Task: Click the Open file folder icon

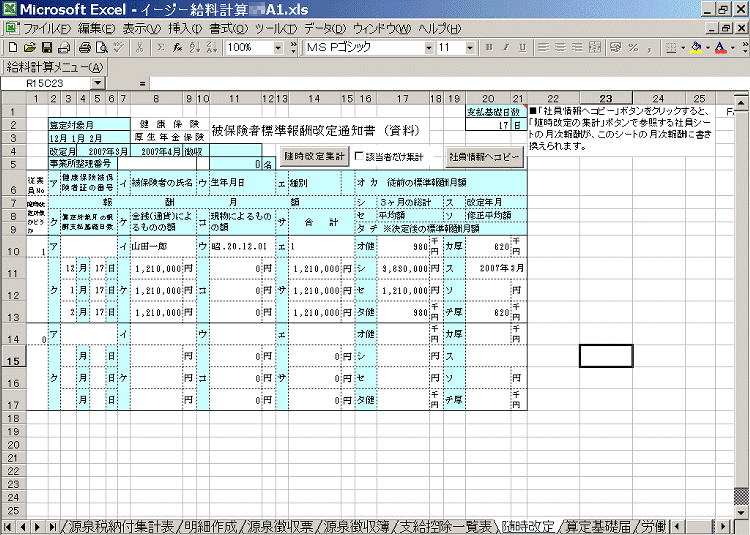Action: (x=29, y=47)
